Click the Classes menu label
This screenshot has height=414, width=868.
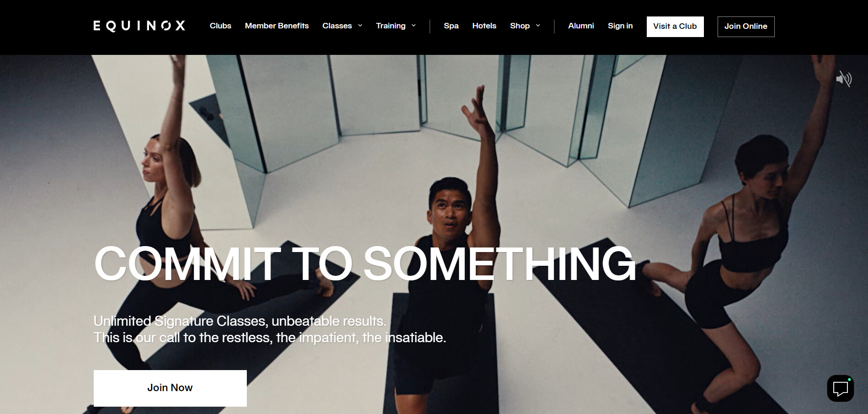point(337,26)
